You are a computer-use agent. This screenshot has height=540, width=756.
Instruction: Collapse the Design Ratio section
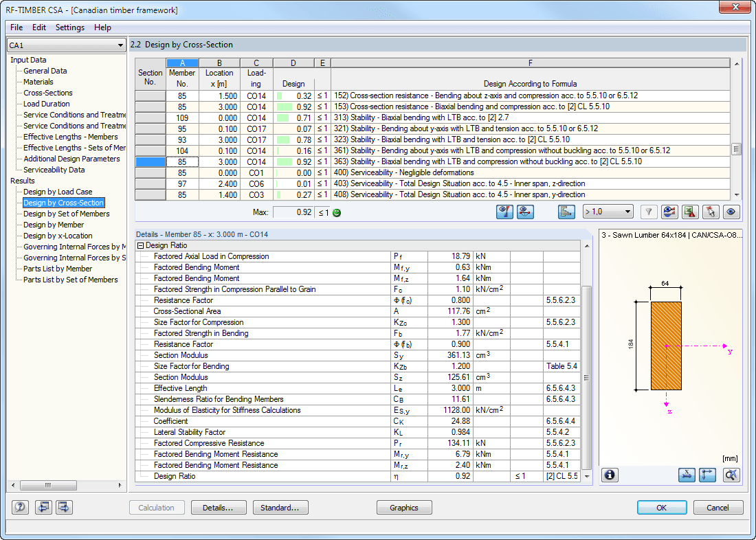click(x=141, y=245)
